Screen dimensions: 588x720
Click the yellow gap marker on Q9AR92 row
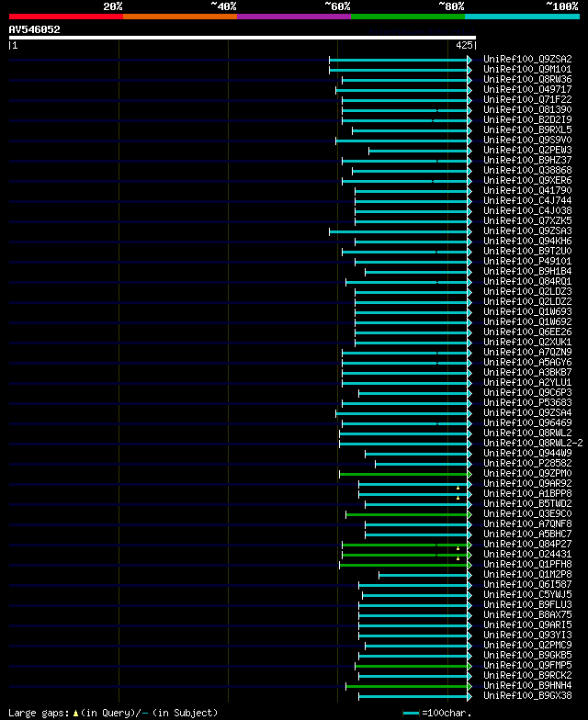(x=458, y=488)
